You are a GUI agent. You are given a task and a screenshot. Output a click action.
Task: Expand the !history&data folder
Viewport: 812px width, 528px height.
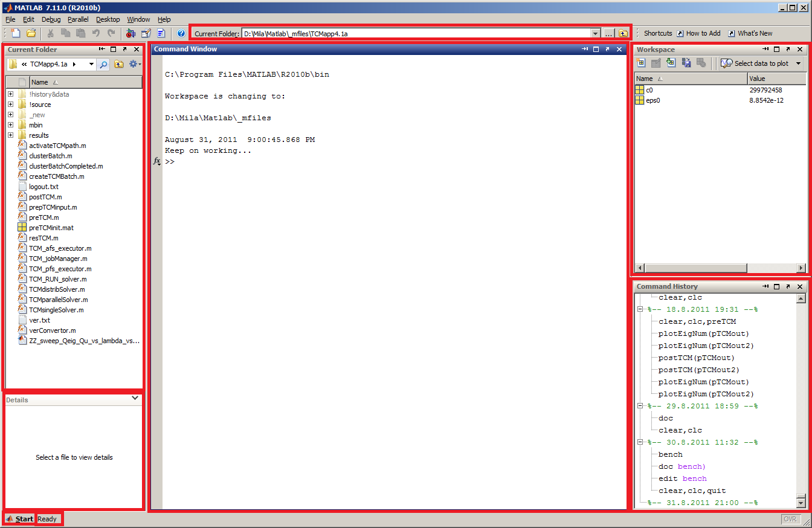10,94
